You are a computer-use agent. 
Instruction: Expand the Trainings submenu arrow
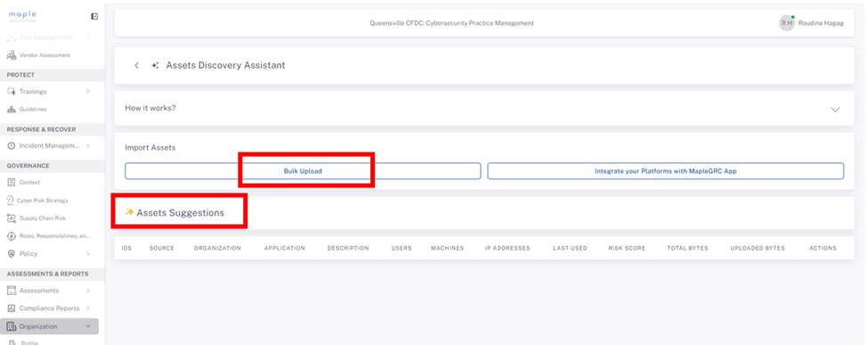click(x=88, y=92)
